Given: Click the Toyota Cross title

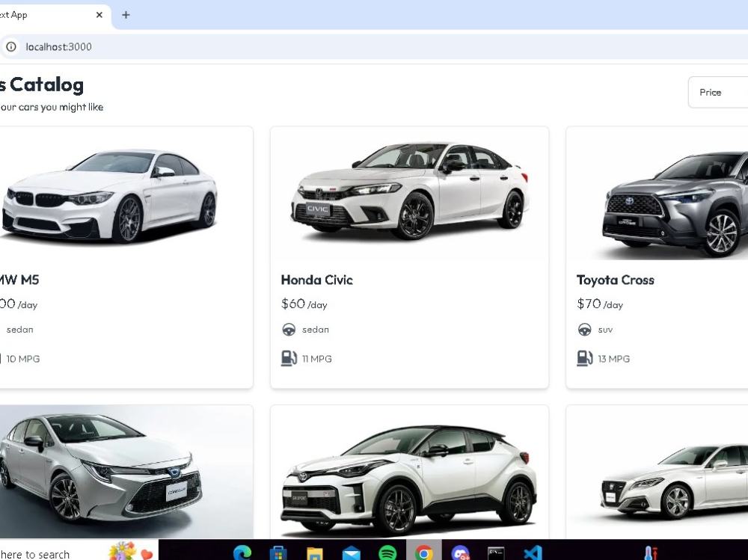Looking at the screenshot, I should pos(615,280).
